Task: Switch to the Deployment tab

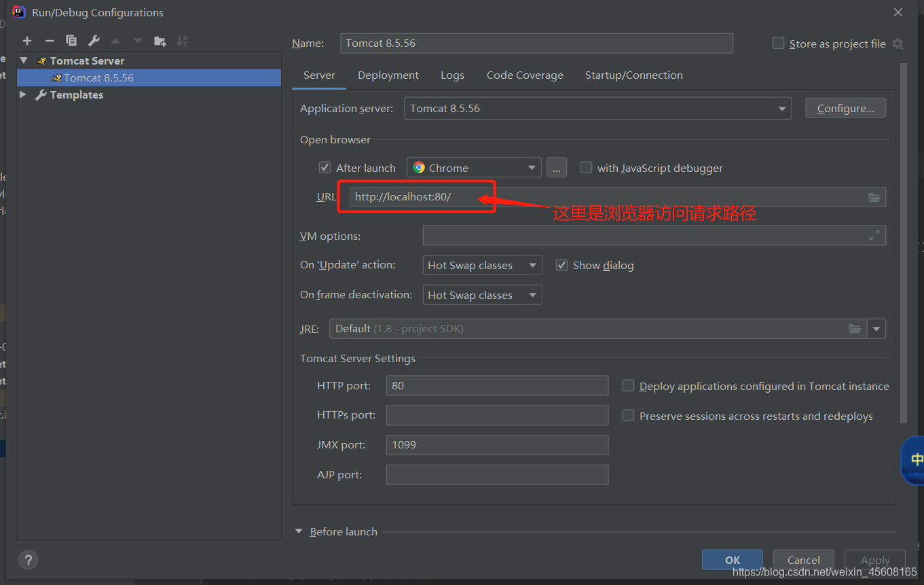Action: click(388, 75)
